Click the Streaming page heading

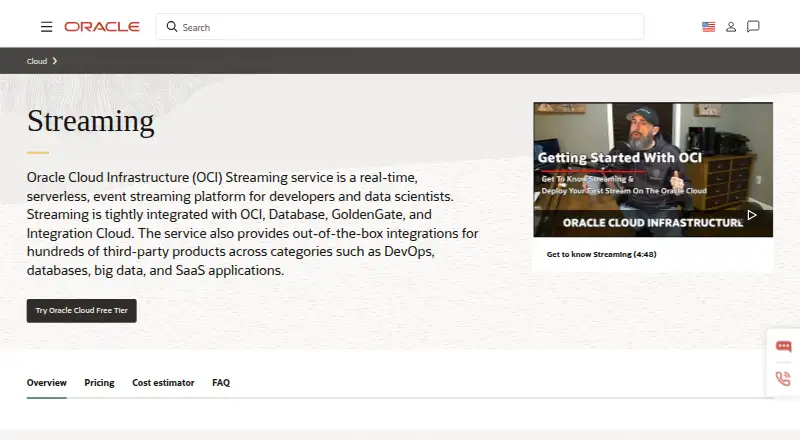click(x=90, y=121)
